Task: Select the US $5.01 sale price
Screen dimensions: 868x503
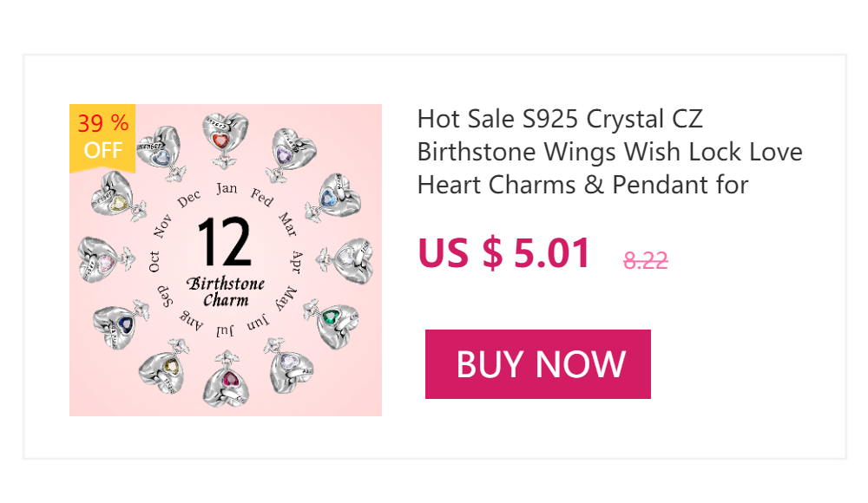Action: 504,253
